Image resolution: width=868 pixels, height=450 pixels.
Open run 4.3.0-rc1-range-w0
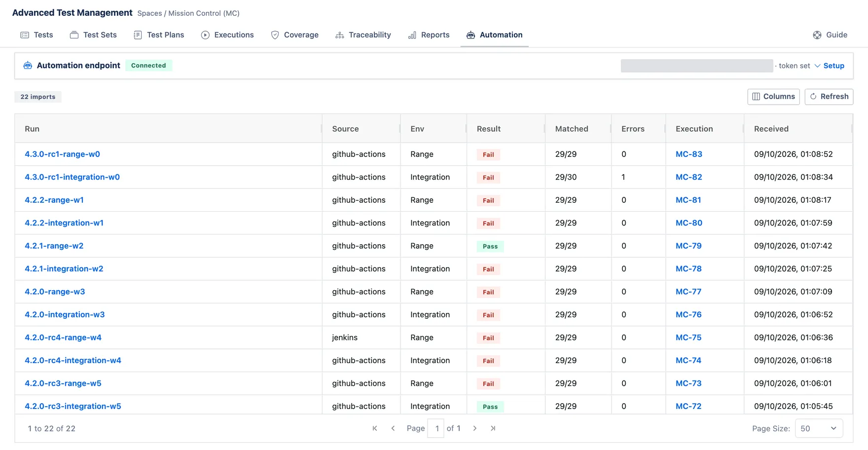point(63,154)
